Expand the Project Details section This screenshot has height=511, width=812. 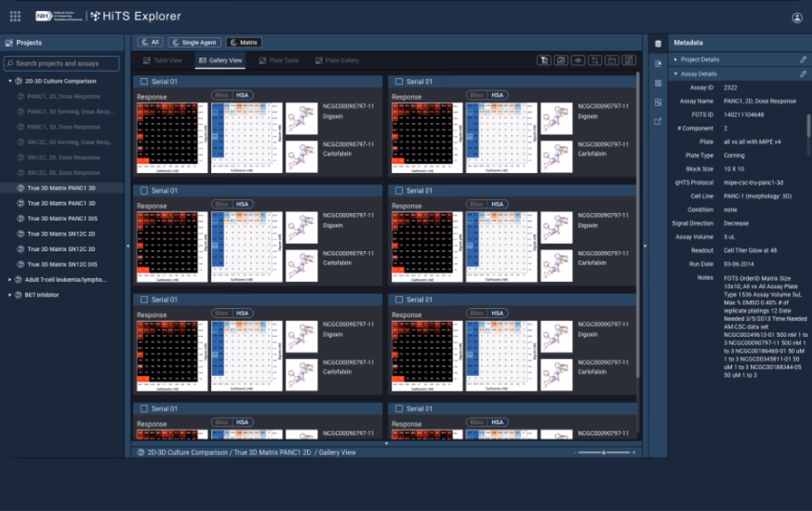[x=675, y=60]
